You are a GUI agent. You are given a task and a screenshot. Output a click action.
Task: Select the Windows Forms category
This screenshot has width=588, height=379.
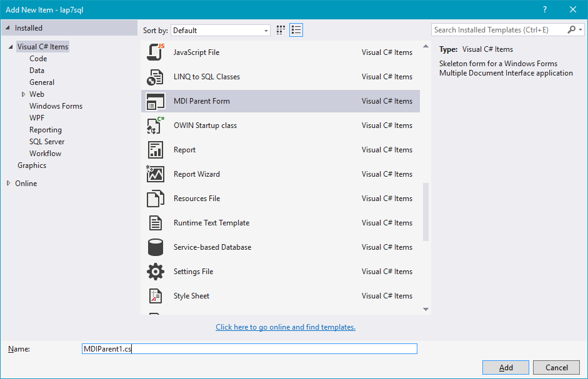56,106
